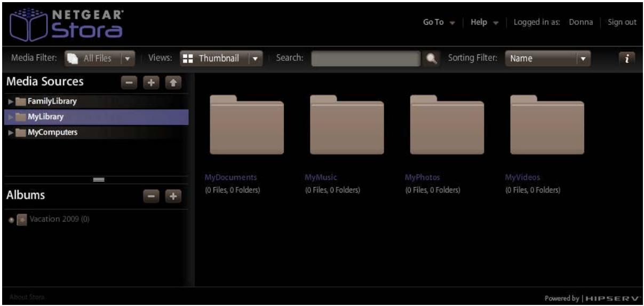
Task: Select MyLibrary in Media Sources
Action: (96, 117)
